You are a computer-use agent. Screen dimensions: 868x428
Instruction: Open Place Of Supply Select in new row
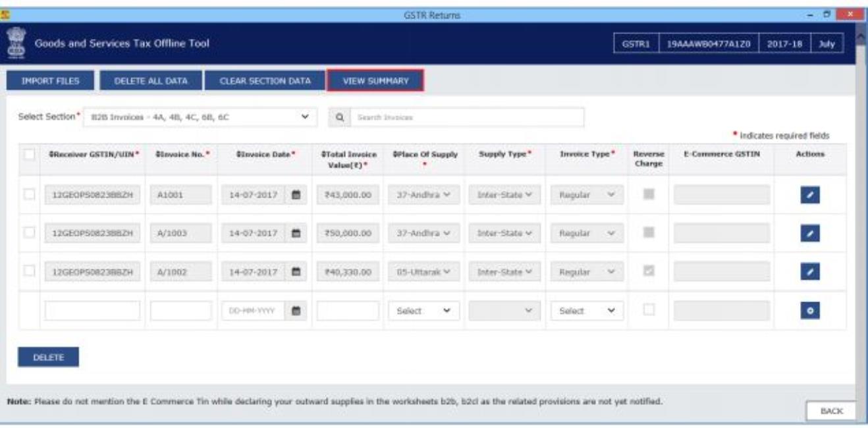424,311
